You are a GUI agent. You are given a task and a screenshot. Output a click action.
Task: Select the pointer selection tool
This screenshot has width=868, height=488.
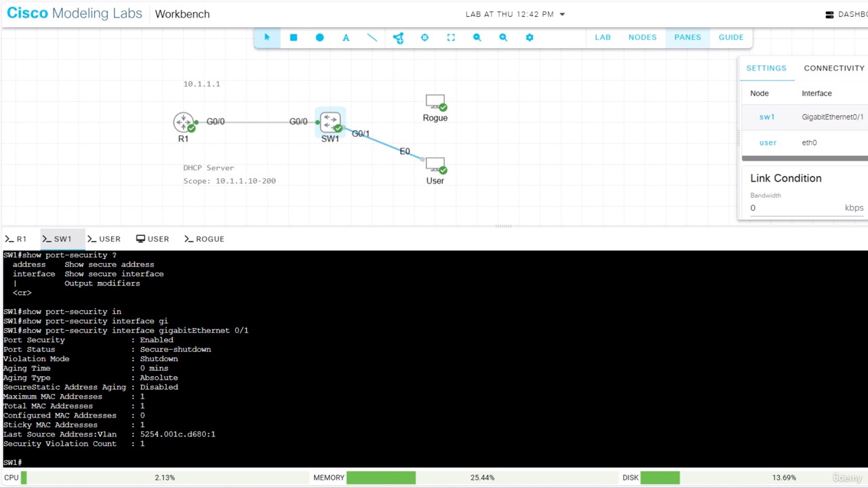point(267,37)
